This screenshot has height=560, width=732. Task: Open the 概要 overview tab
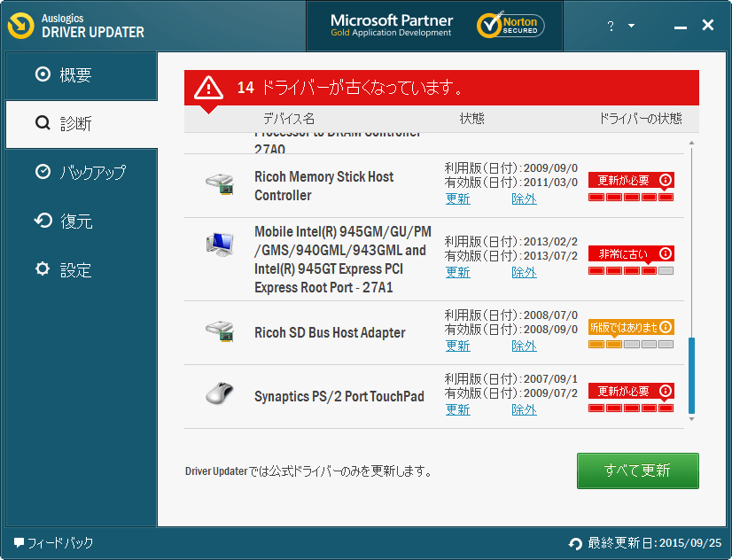pos(82,75)
